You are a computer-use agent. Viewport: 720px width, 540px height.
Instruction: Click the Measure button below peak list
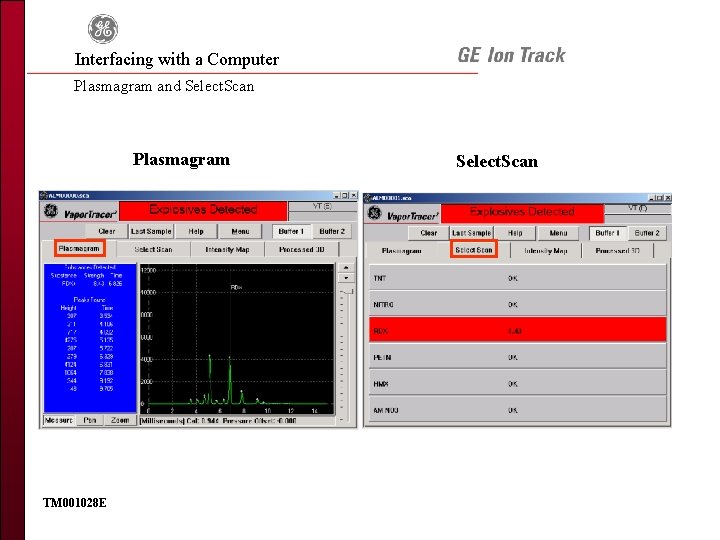59,420
